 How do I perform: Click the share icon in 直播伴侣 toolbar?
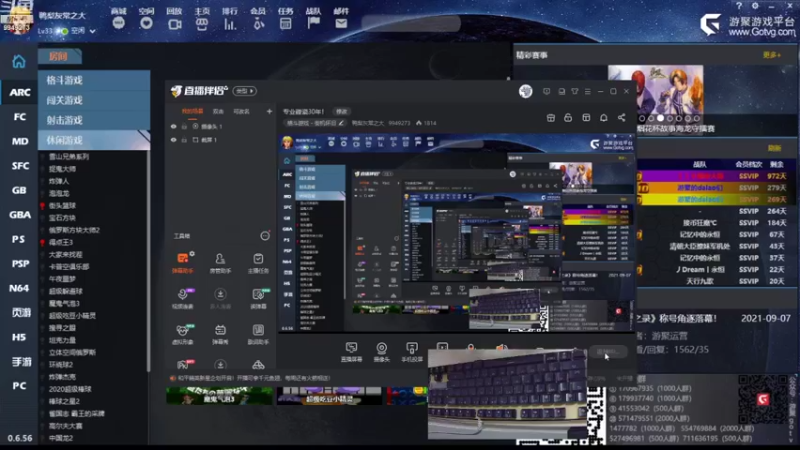pos(621,118)
